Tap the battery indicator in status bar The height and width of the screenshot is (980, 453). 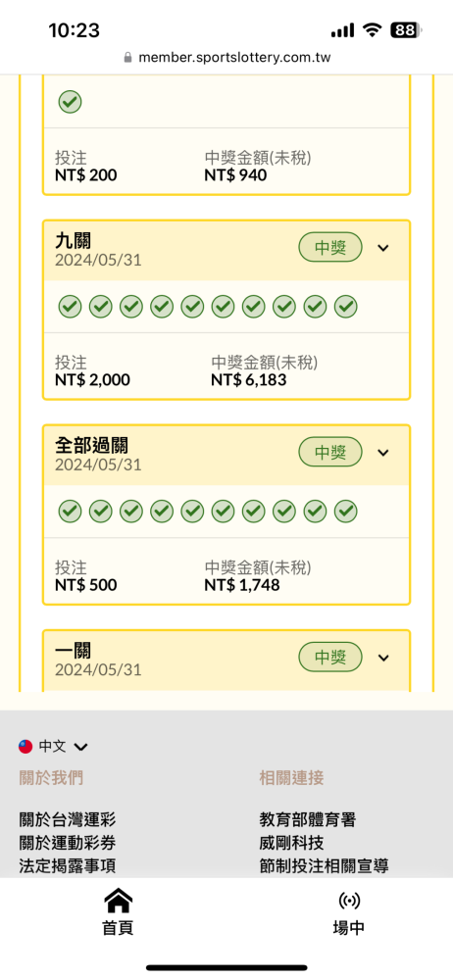[x=407, y=30]
